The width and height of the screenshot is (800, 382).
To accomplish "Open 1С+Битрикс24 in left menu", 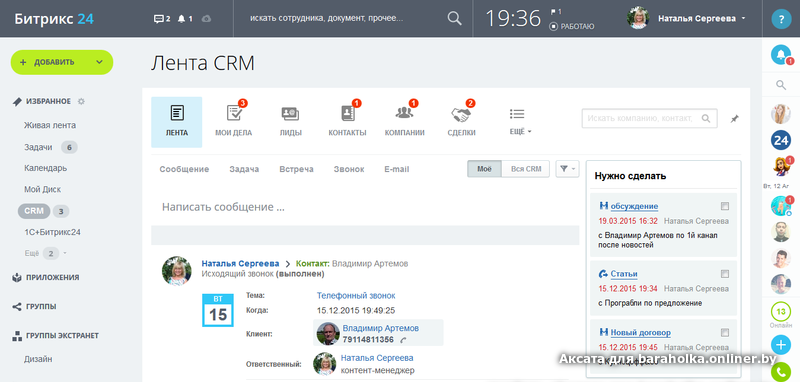I will pyautogui.click(x=53, y=232).
